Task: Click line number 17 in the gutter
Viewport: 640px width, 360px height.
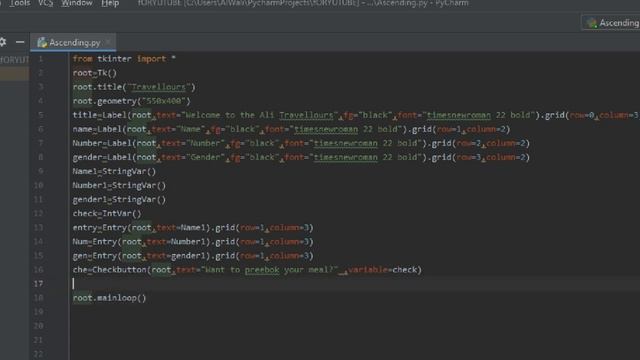Action: pyautogui.click(x=38, y=284)
